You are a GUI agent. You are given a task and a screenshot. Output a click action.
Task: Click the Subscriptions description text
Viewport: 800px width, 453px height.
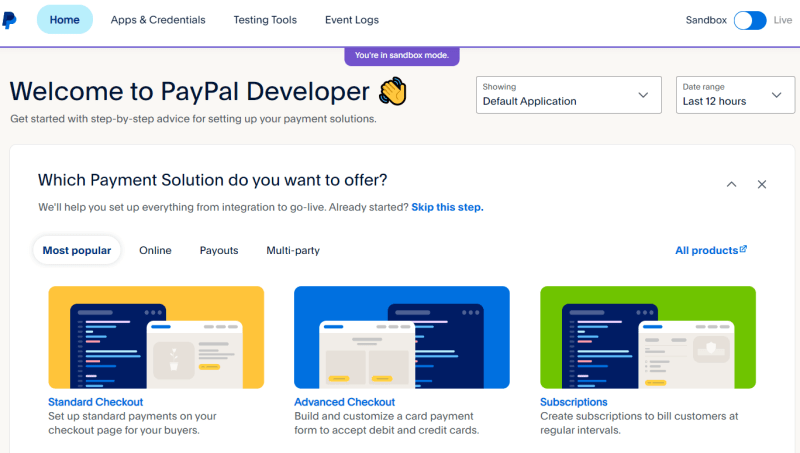coord(639,423)
